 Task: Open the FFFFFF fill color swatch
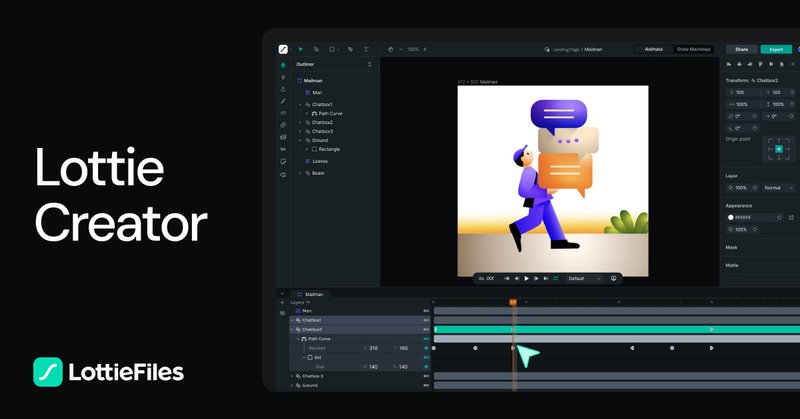[x=731, y=217]
